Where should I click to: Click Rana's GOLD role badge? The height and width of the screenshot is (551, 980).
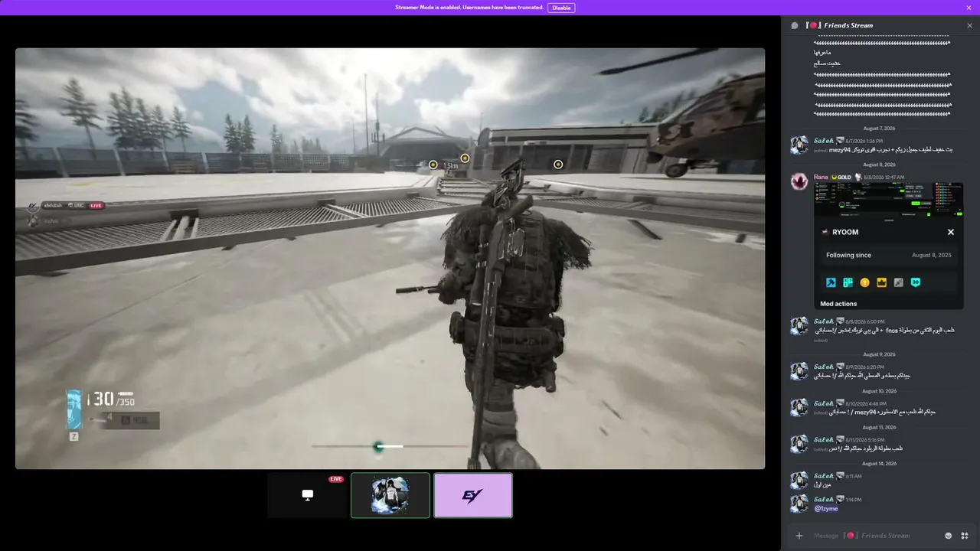pyautogui.click(x=841, y=177)
